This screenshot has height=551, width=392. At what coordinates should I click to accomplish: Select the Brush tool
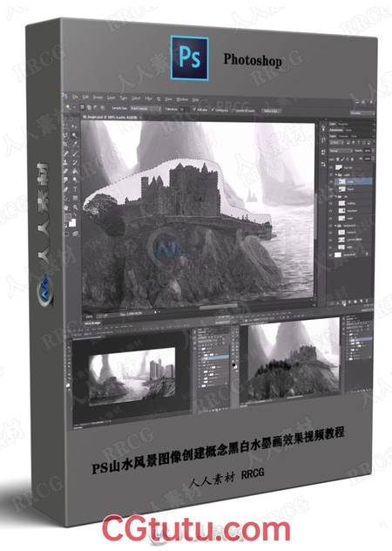75,154
